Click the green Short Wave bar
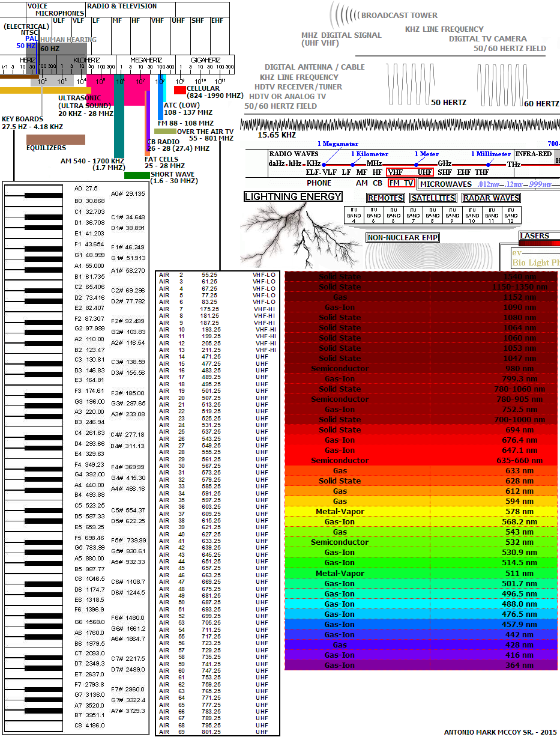 137,175
